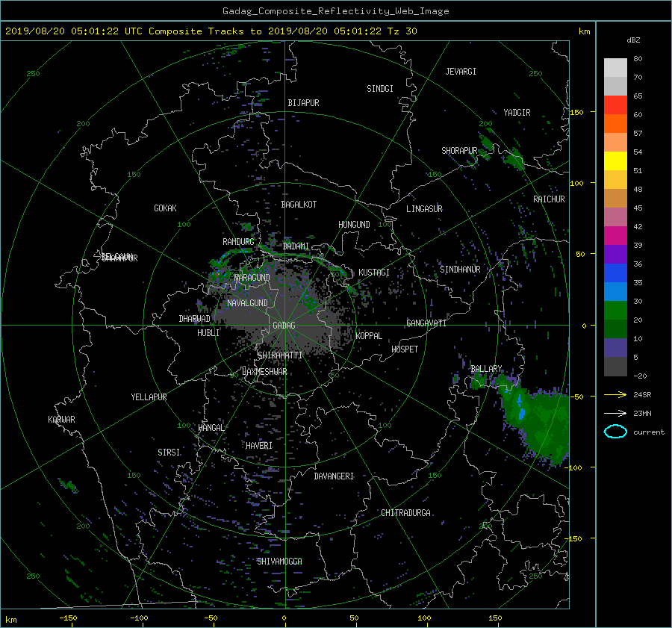Viewport: 672px width, 628px height.
Task: Click the RAICHUR city label
Action: click(549, 199)
